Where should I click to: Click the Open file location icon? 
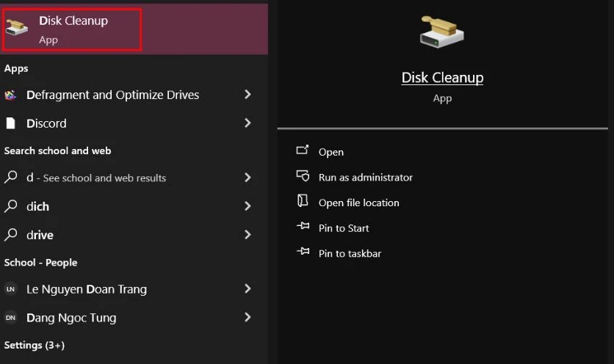pyautogui.click(x=303, y=201)
